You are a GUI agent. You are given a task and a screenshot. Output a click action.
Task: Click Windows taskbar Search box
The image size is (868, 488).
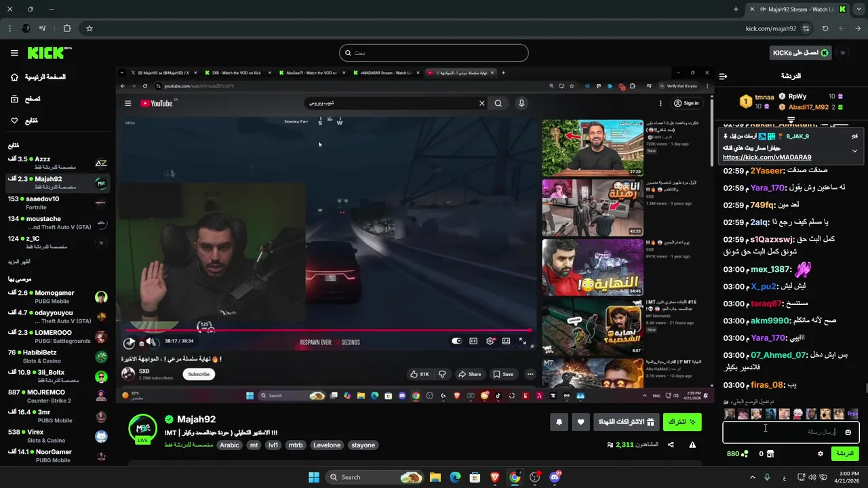pyautogui.click(x=374, y=477)
